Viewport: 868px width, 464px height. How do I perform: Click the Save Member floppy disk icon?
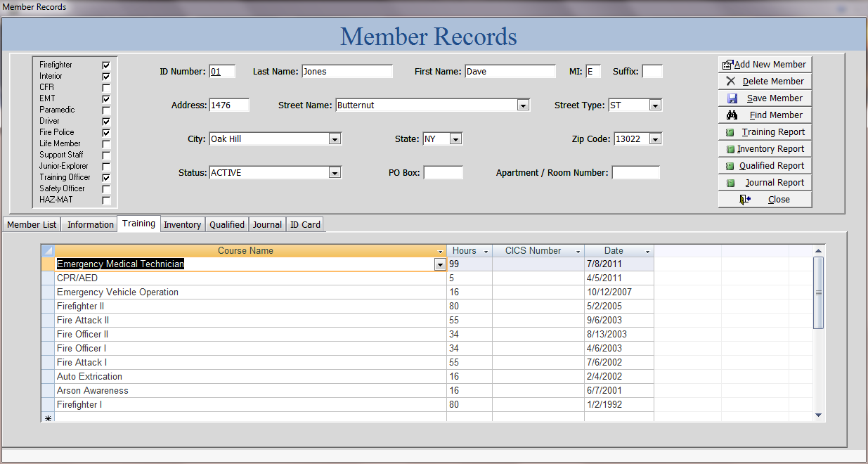click(732, 98)
